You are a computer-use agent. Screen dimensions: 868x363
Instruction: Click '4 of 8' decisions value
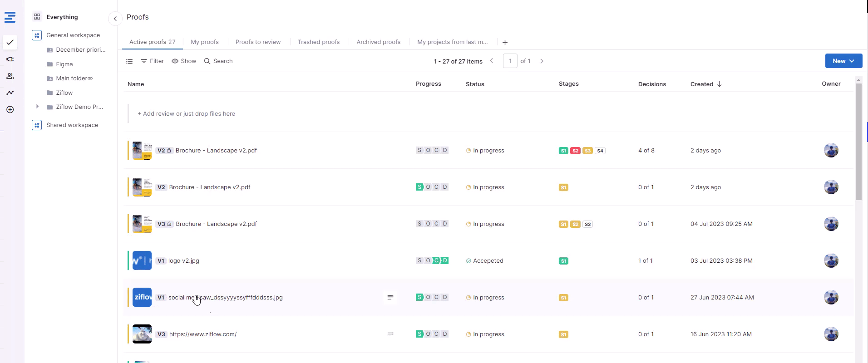[646, 150]
